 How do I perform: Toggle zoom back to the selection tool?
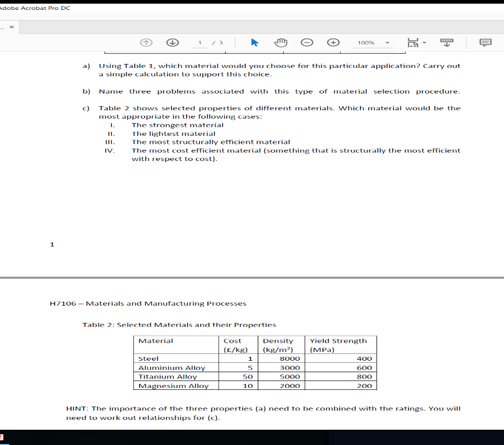254,42
